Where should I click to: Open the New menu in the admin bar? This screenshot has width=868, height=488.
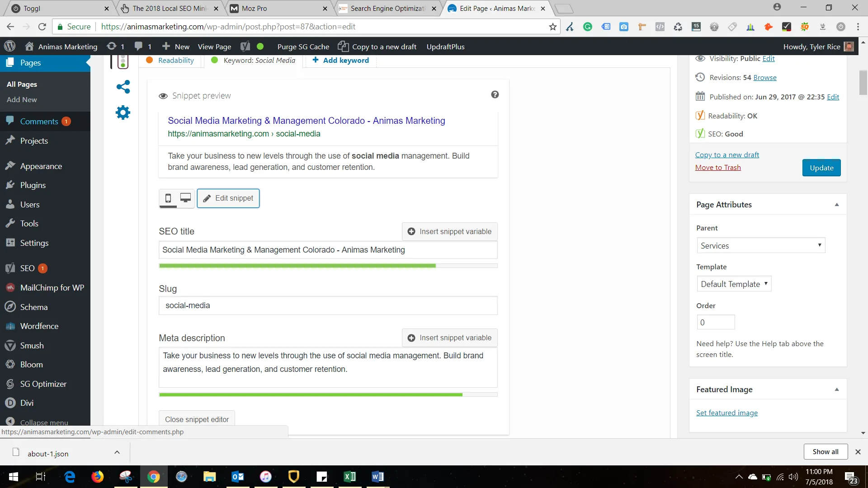[175, 46]
